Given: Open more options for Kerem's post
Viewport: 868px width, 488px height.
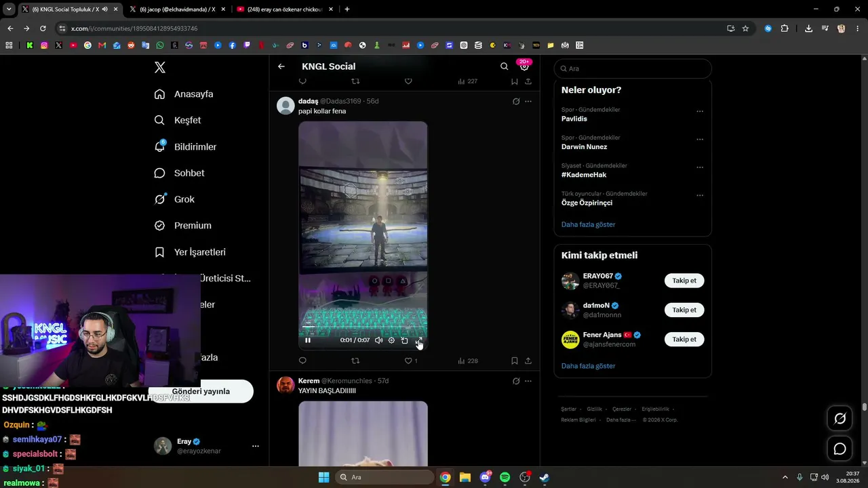Looking at the screenshot, I should [x=528, y=382].
